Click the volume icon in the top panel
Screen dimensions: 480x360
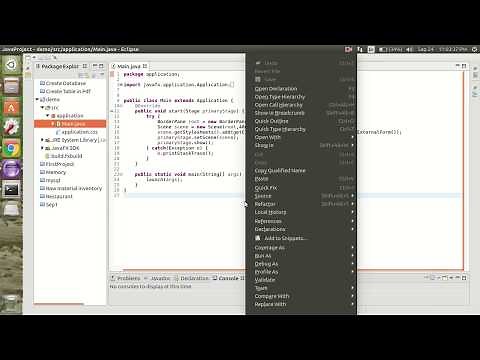pos(409,49)
